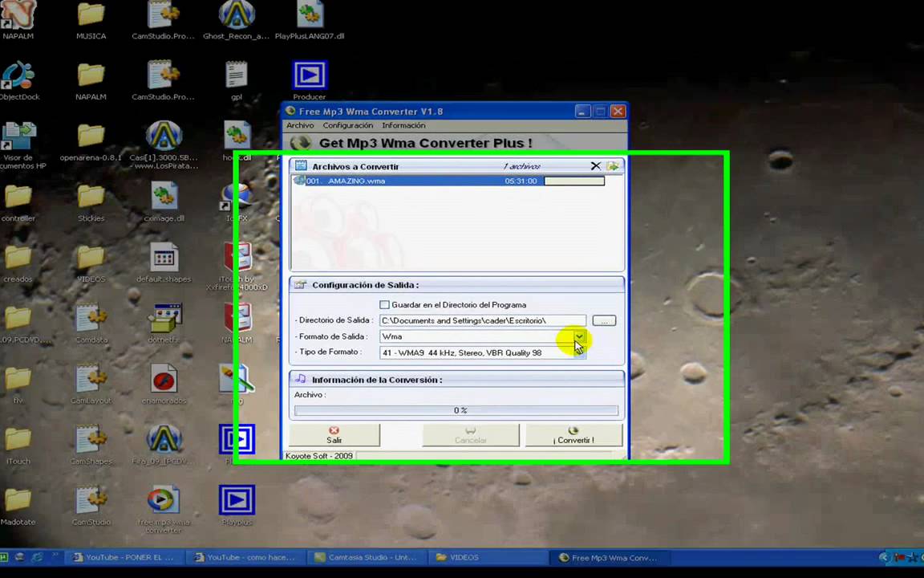Click the add files folder icon
924x578 pixels.
point(613,166)
